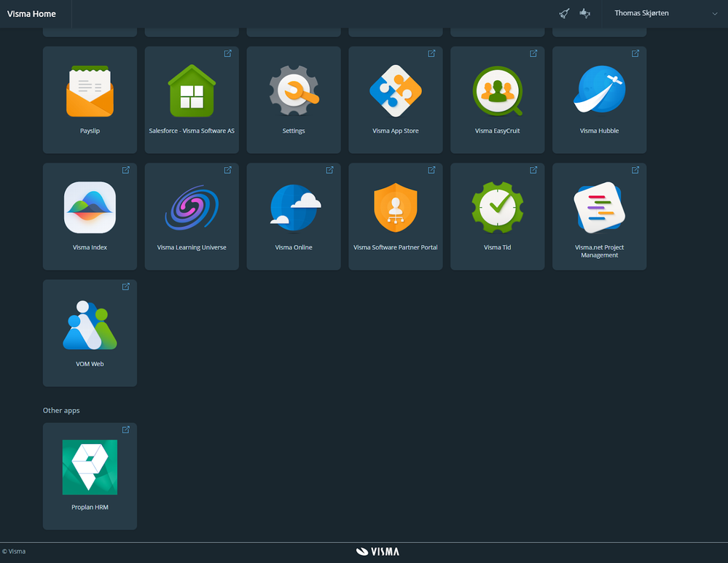Screen dimensions: 728x563
Task: Launch Salesforce - Visma Software AS
Action: (x=192, y=100)
